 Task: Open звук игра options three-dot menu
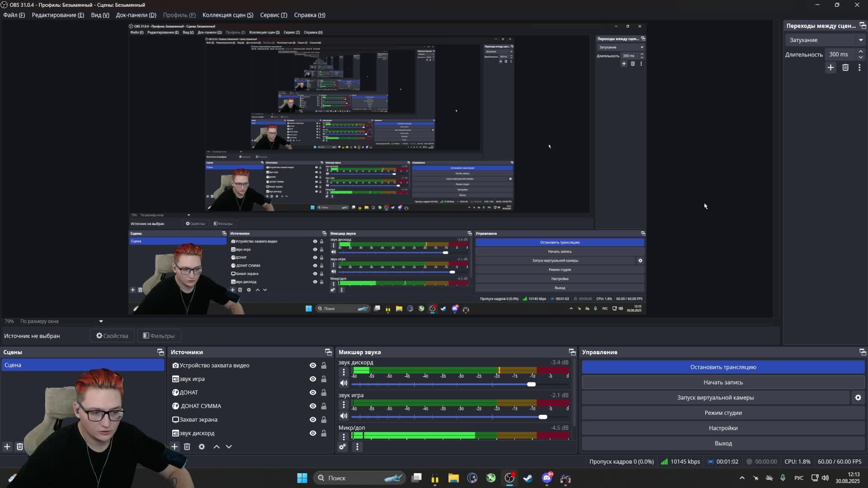[344, 404]
